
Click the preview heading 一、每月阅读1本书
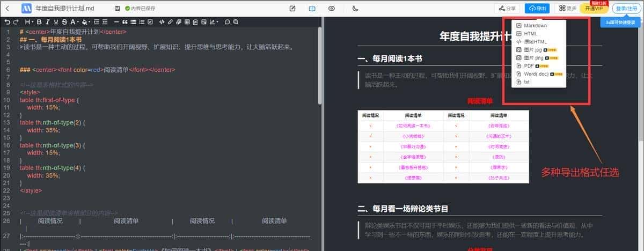click(390, 58)
